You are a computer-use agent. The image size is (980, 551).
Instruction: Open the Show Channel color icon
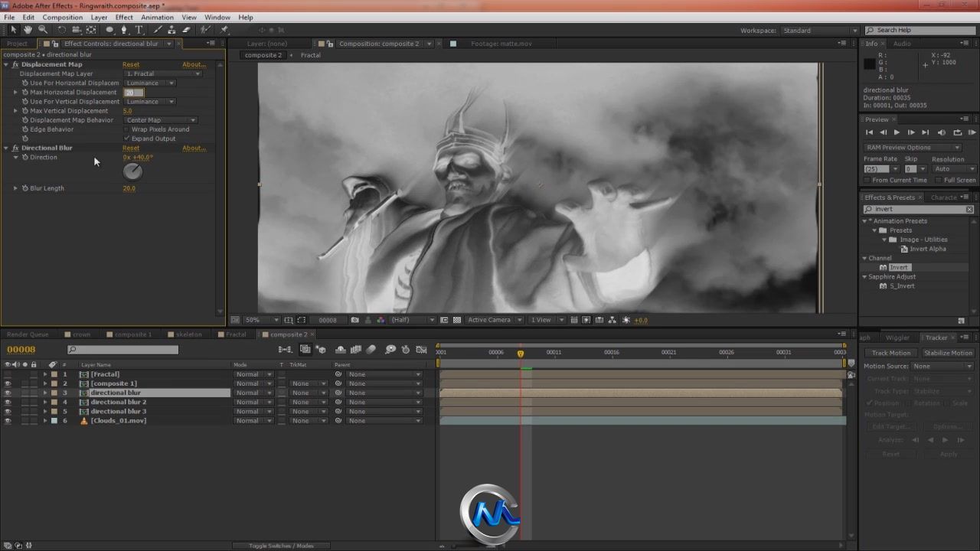pyautogui.click(x=380, y=320)
